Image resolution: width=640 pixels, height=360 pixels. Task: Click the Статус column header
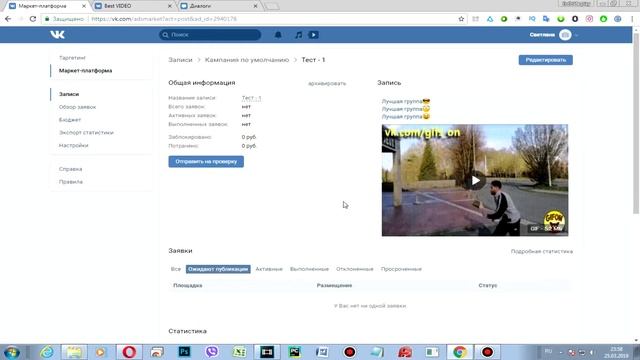tap(488, 285)
